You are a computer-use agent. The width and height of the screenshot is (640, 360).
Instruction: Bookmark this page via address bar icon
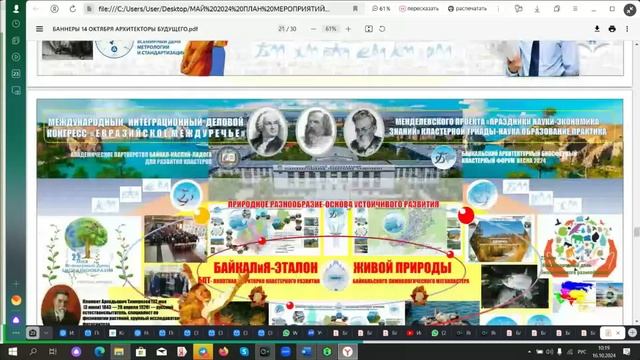coord(355,9)
